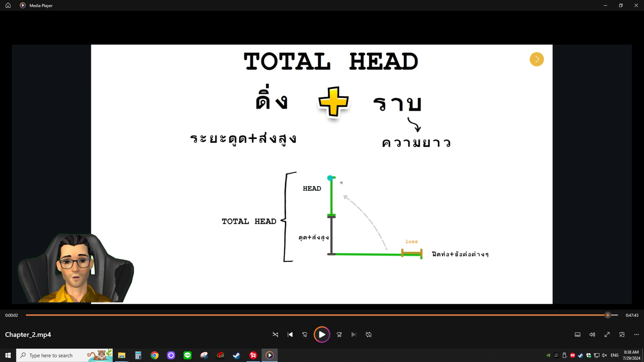Enter full screen mode
Viewport: 644px width, 362px height.
click(x=607, y=335)
